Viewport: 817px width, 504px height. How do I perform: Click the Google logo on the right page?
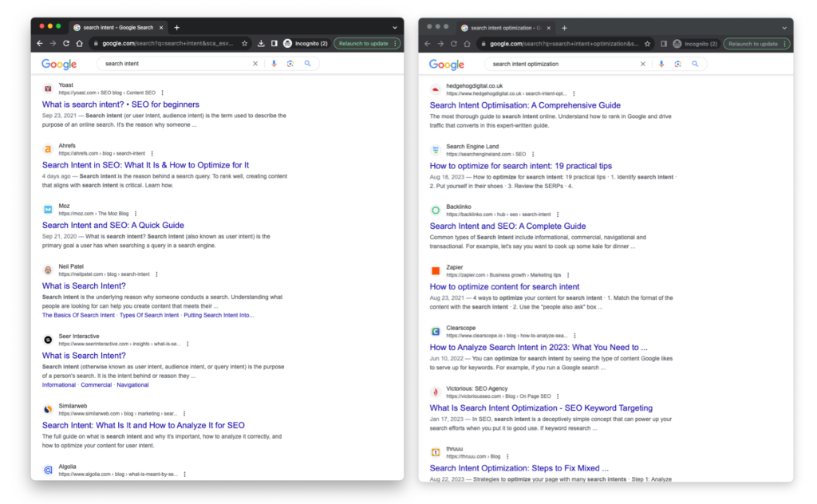point(447,64)
